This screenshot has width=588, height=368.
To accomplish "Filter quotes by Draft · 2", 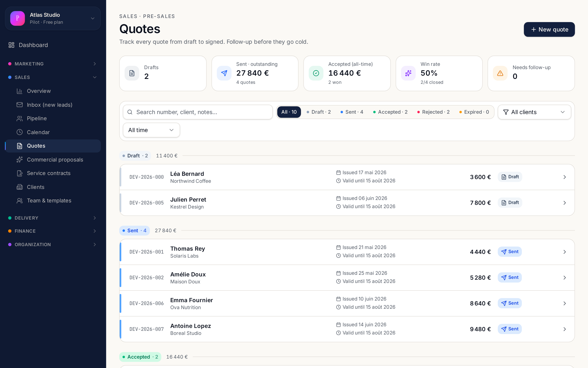I will (318, 112).
